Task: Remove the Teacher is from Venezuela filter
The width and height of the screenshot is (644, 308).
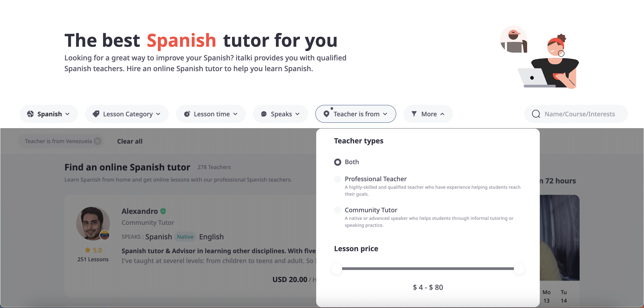Action: 97,141
